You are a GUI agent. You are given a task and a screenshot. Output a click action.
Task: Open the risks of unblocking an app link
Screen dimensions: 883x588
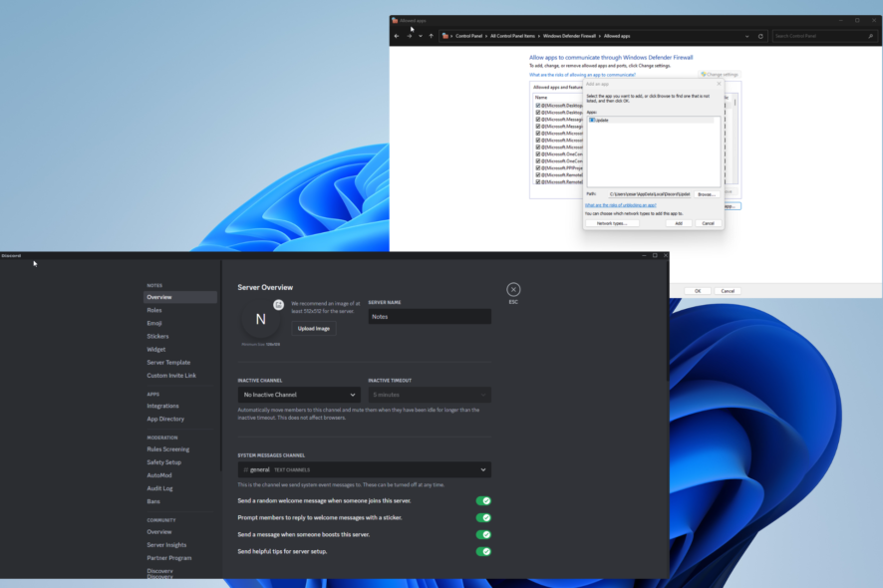[621, 205]
